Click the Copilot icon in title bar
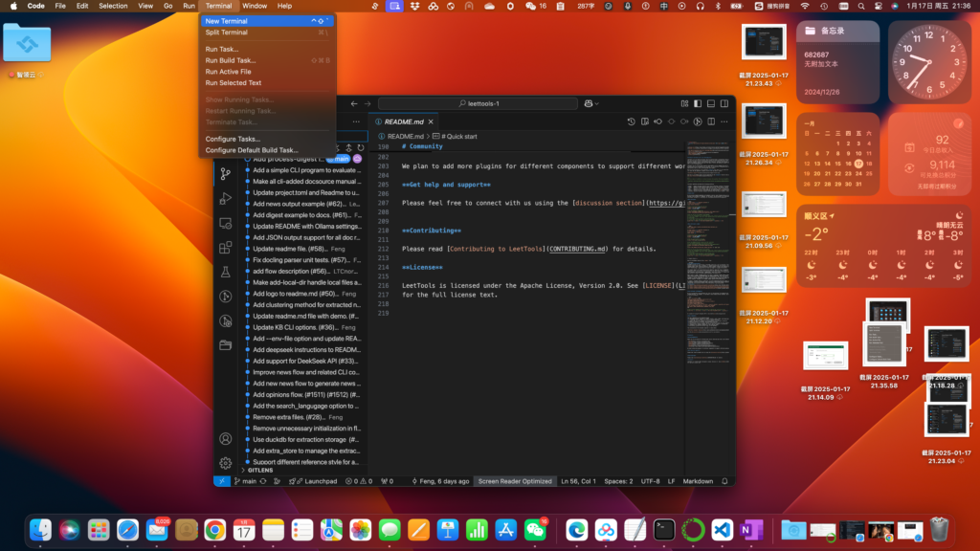The width and height of the screenshot is (980, 551). click(589, 103)
